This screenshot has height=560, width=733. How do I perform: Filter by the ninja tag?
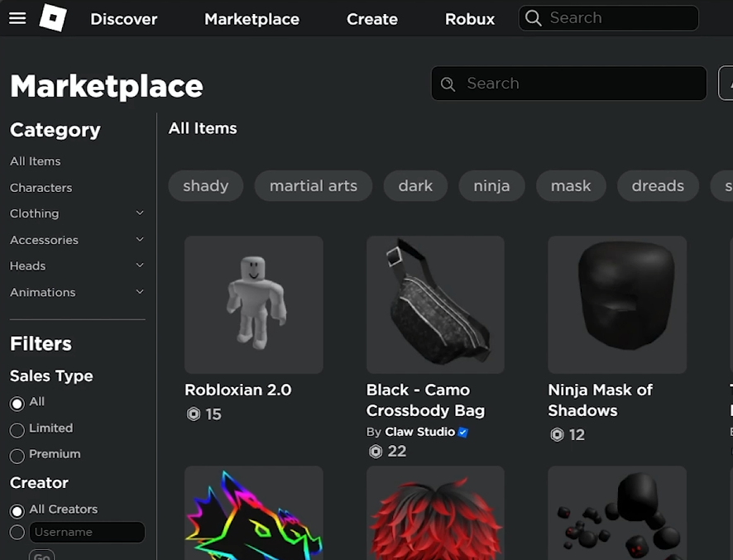(x=491, y=185)
